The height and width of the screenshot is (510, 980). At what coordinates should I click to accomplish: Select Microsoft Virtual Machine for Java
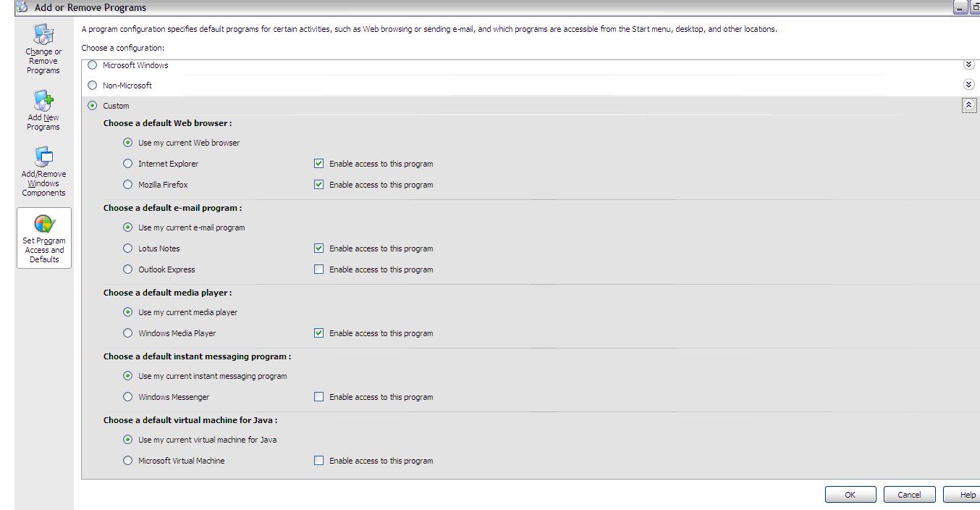(x=128, y=461)
